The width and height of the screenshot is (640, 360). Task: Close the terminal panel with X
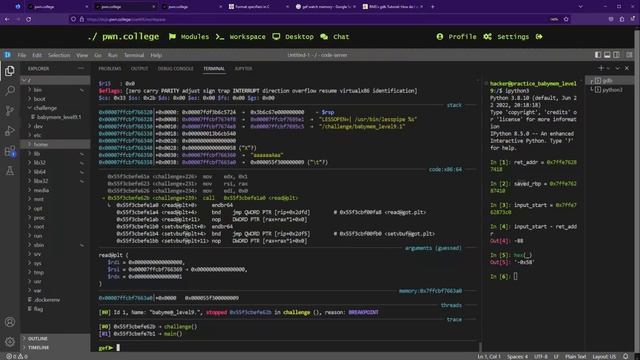(x=627, y=69)
